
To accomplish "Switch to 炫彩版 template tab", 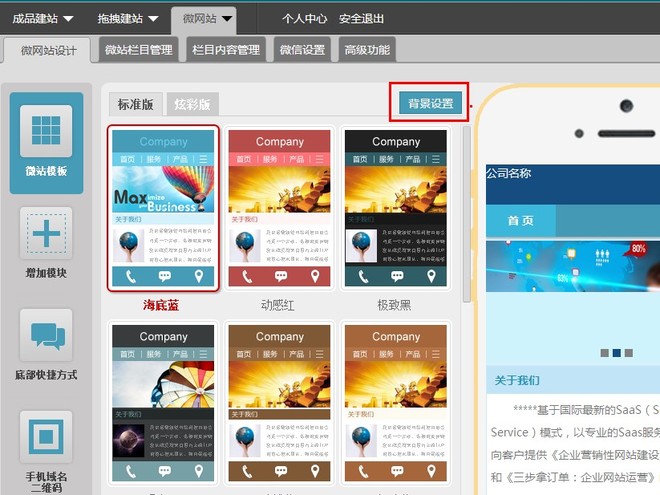I will tap(193, 104).
